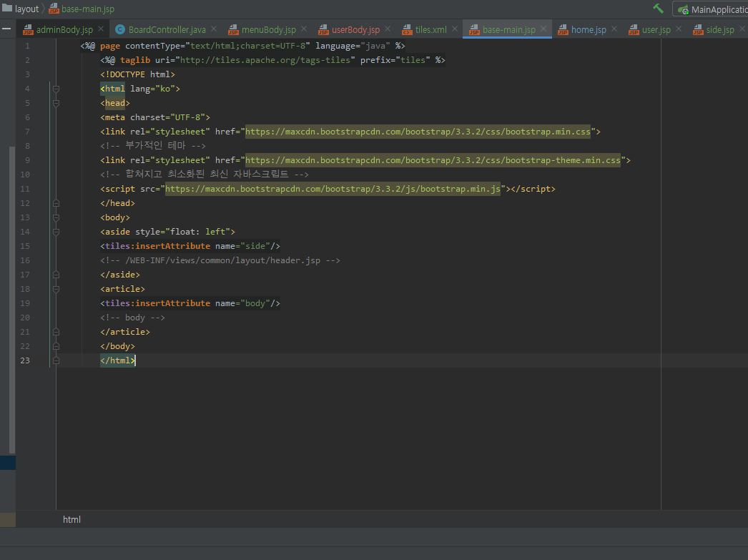Place cursor on tiles:insertAttribute name="body" line
748x560 pixels.
click(190, 303)
